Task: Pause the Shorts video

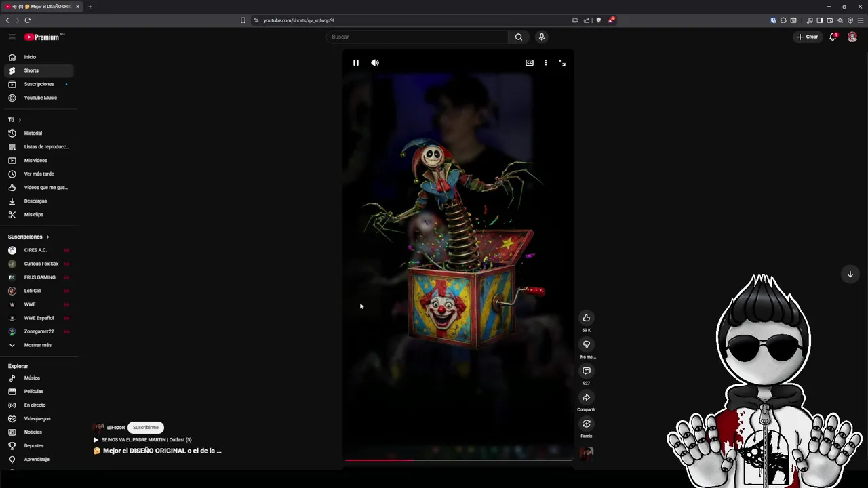Action: pos(355,62)
